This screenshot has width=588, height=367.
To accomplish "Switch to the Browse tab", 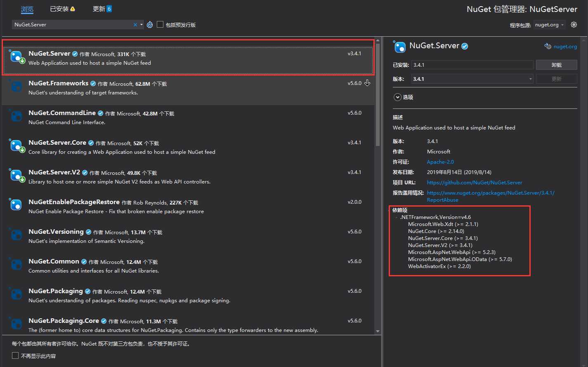I will point(27,9).
